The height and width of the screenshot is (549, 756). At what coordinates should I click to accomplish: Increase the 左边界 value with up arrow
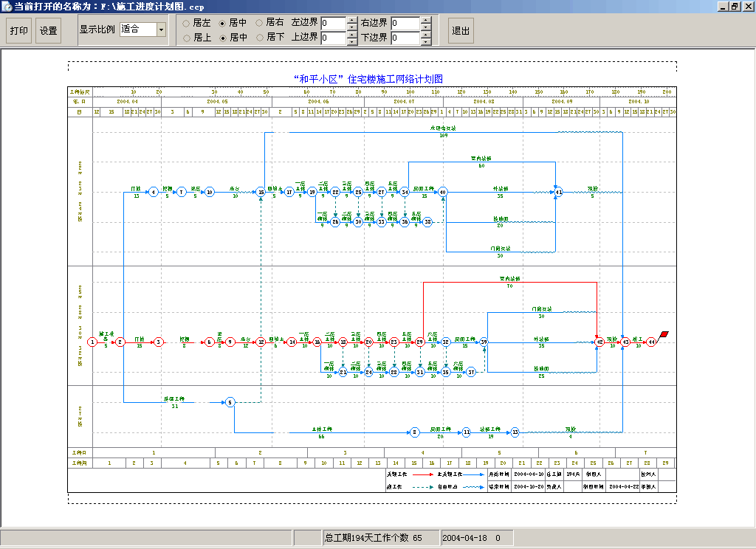coord(352,20)
